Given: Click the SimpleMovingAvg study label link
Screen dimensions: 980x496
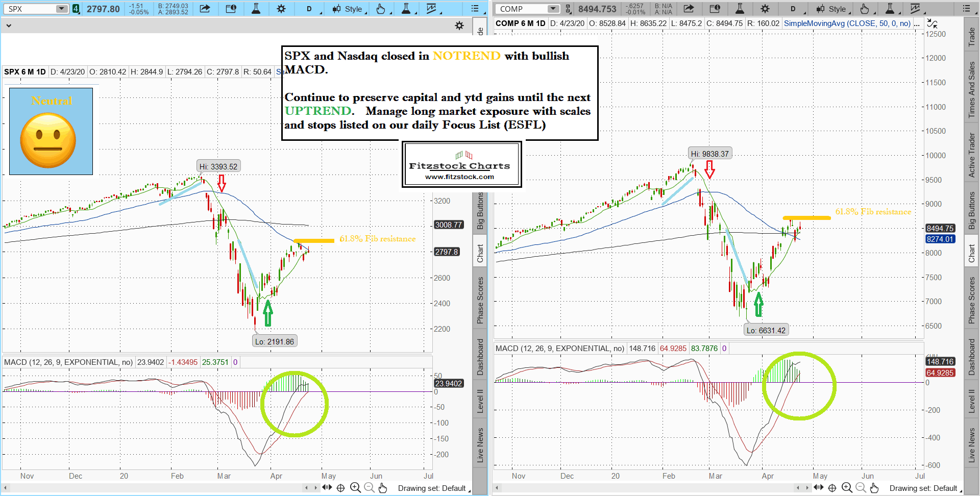Looking at the screenshot, I should point(847,23).
